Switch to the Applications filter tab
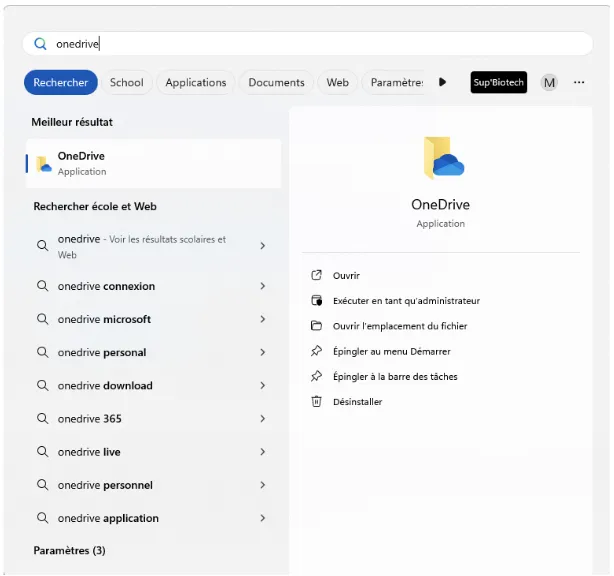614x576 pixels. tap(196, 82)
